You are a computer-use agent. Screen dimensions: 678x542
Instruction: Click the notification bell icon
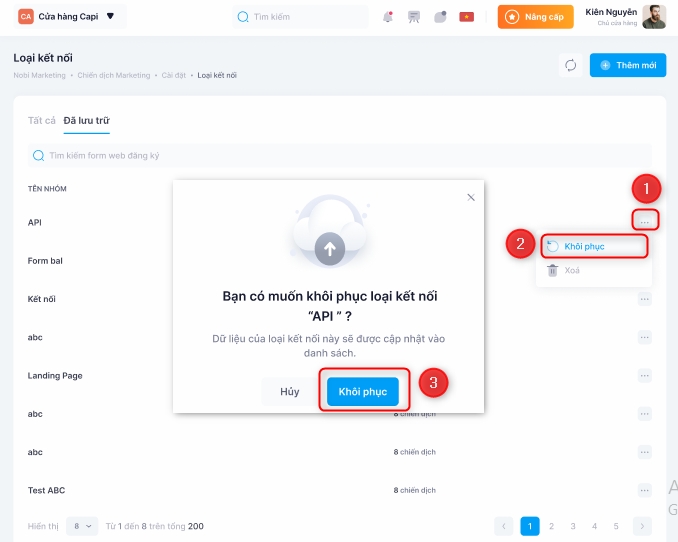coord(388,17)
